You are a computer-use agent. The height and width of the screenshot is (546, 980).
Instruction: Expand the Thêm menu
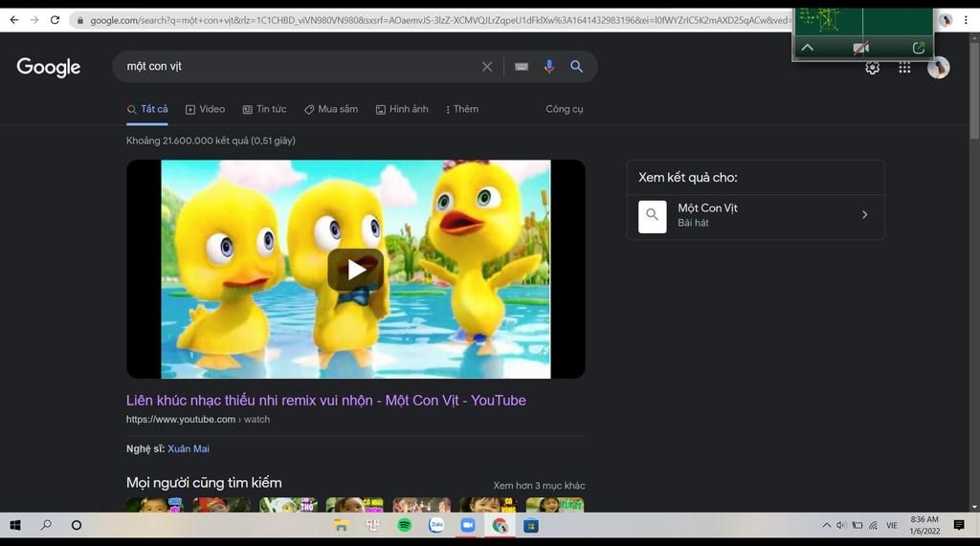pos(462,109)
